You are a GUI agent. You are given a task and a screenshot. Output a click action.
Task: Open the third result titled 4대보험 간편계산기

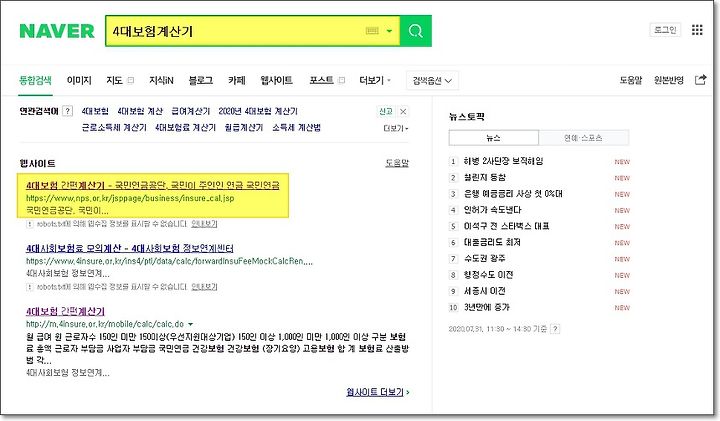click(x=65, y=311)
